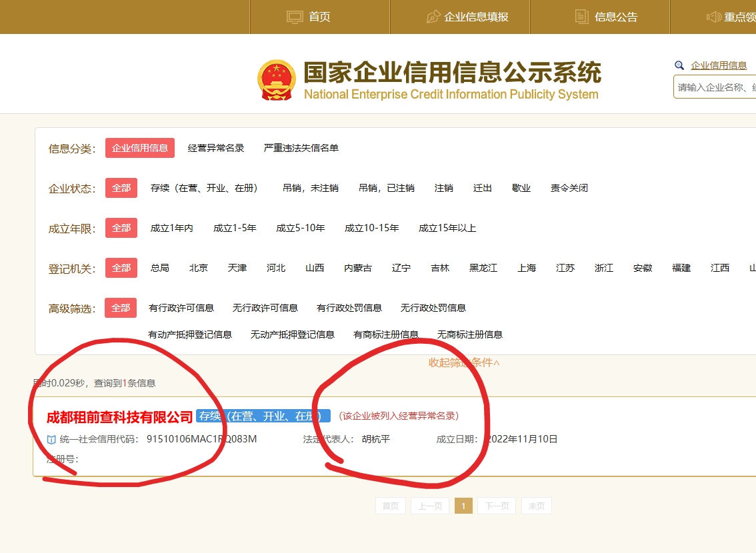This screenshot has width=756, height=553.
Task: Select 全部 for 成立年限
Action: click(x=121, y=228)
